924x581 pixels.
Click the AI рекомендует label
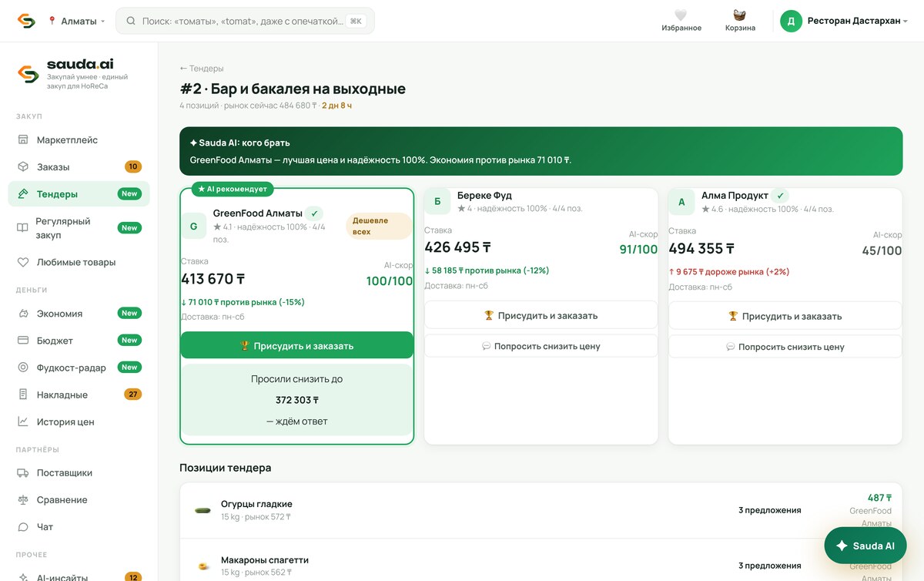point(233,188)
